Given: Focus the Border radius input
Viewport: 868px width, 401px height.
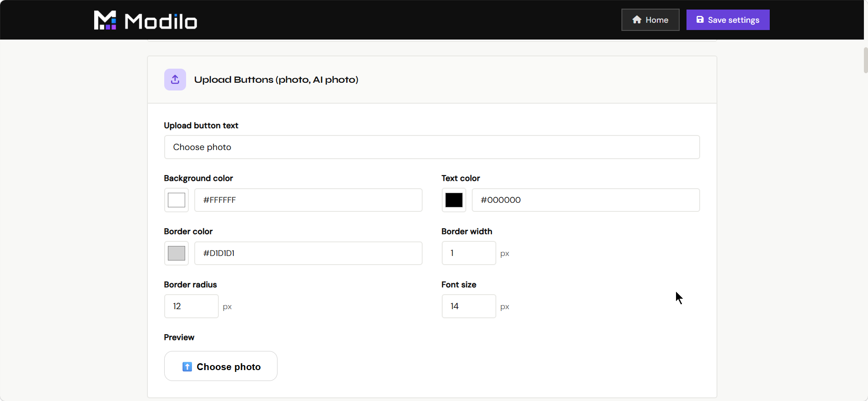Looking at the screenshot, I should coord(192,306).
